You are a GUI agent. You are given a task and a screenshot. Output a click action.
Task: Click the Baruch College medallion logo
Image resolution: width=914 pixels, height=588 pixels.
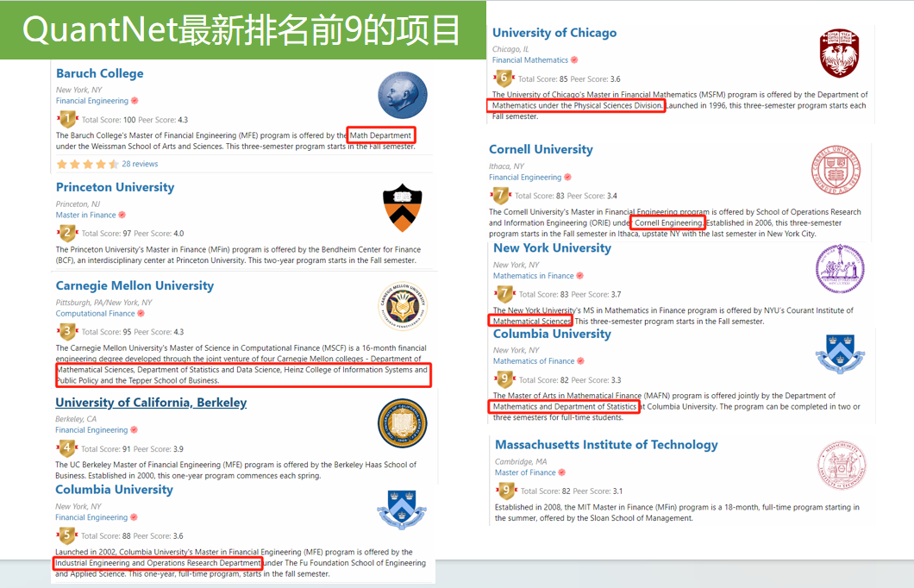coord(402,95)
